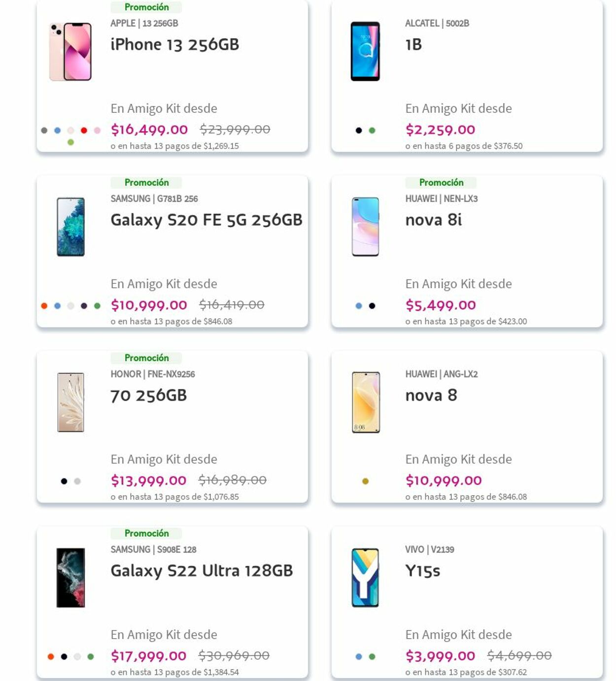Image resolution: width=616 pixels, height=681 pixels.
Task: Open the Galaxy S22 Ultra 128GB title link
Action: (x=202, y=571)
